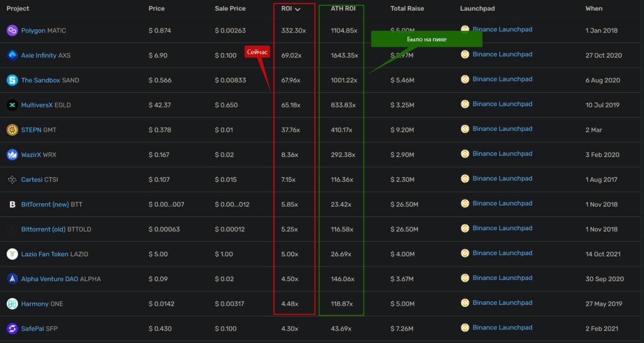644x343 pixels.
Task: Click the SafePal SFP logo icon
Action: 12,329
